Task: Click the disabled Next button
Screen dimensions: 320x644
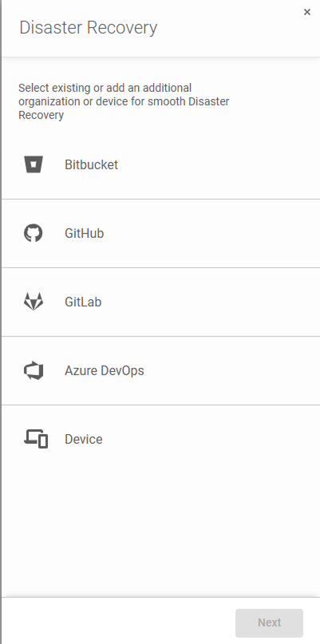Action: [x=269, y=622]
